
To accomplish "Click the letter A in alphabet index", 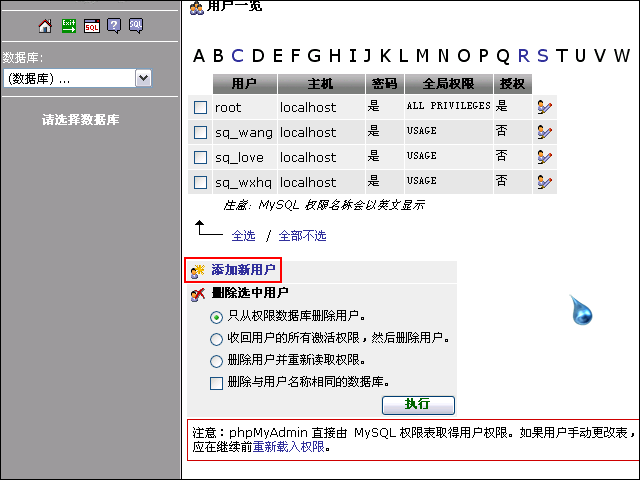I will 199,56.
